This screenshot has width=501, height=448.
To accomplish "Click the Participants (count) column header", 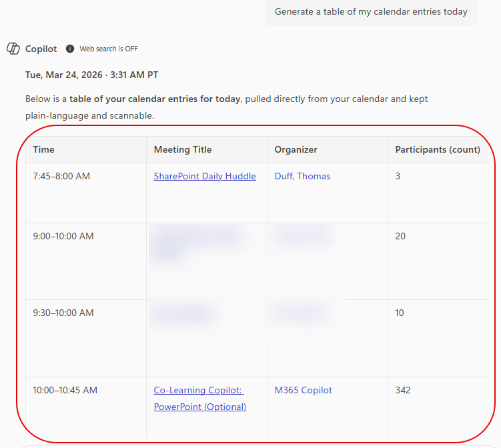I will [438, 149].
